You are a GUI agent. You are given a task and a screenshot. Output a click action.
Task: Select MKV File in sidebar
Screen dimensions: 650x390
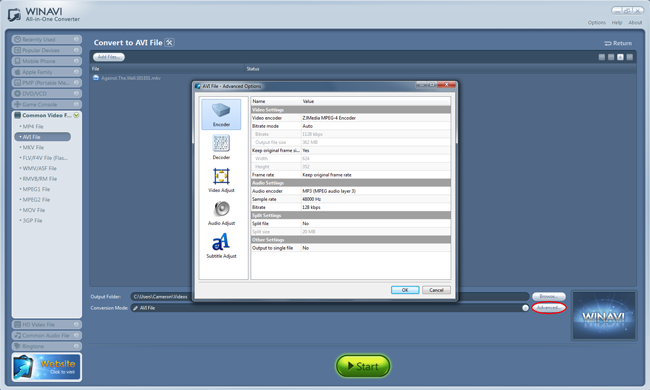(33, 147)
